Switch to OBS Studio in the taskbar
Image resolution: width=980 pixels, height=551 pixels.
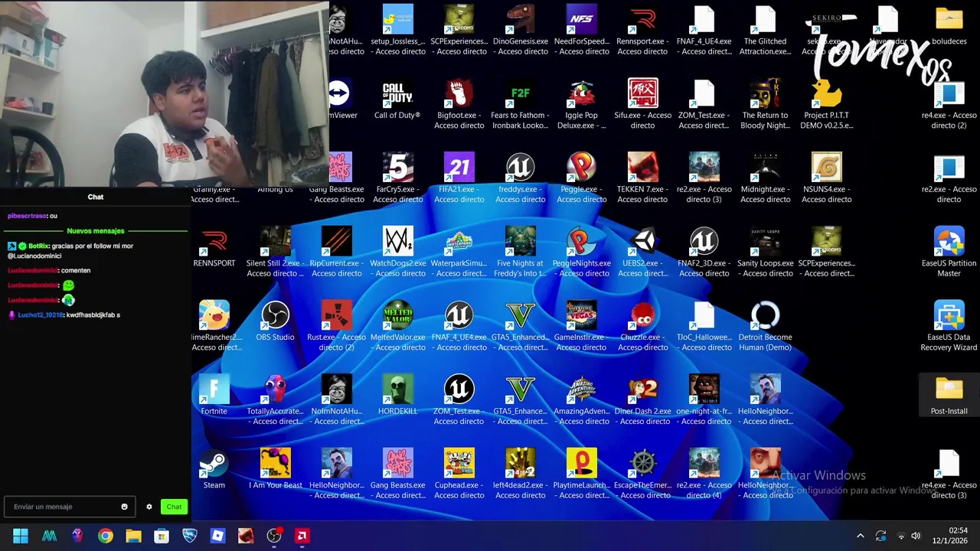274,536
